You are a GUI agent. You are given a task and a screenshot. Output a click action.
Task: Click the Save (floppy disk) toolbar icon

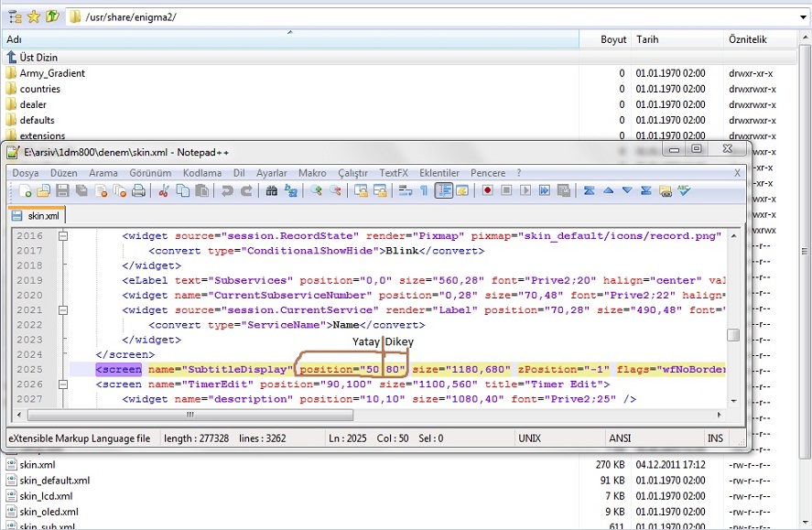click(x=62, y=191)
